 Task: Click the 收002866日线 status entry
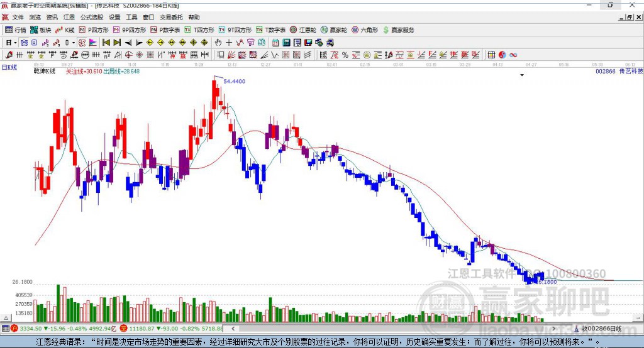(x=598, y=329)
